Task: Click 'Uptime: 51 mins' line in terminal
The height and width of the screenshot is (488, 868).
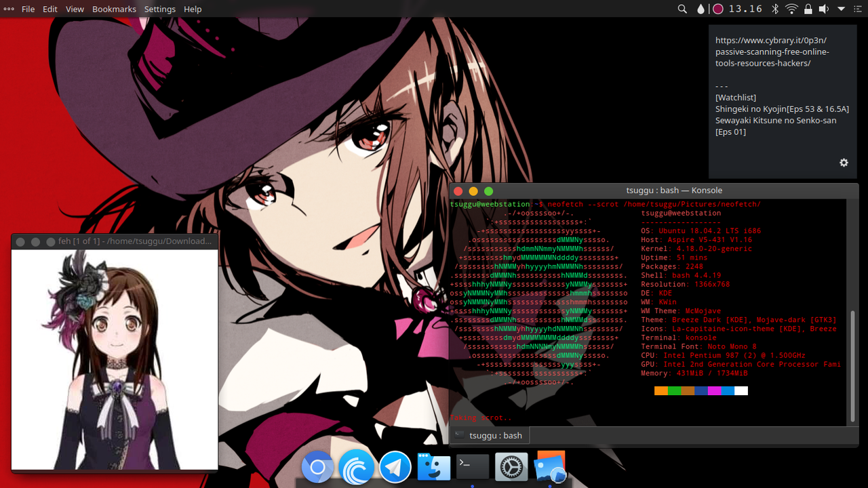Action: (674, 258)
